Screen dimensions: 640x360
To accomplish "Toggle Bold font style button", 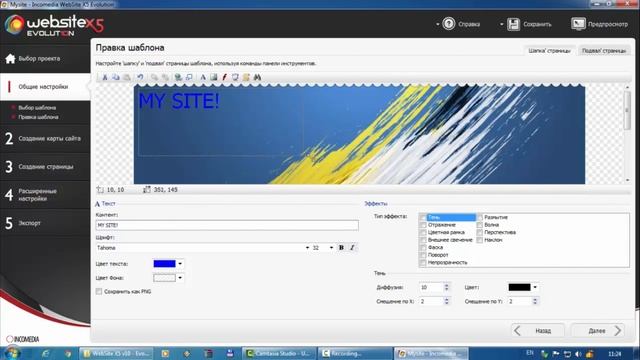I will point(341,247).
